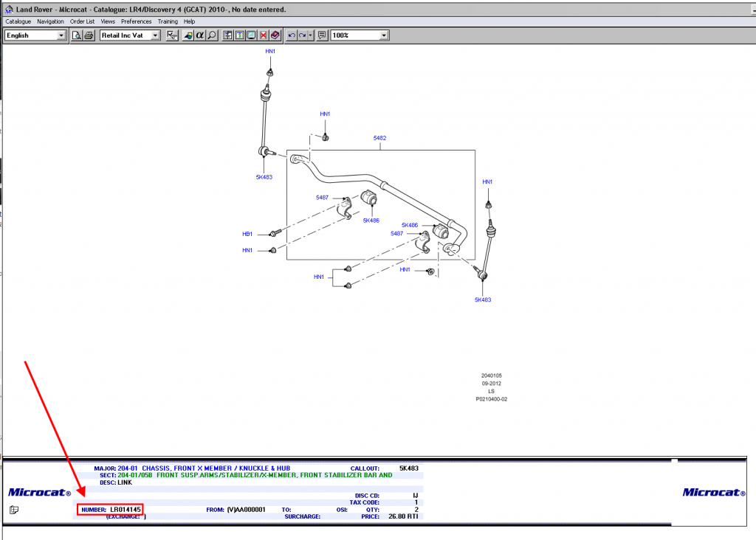Open the Help menu
The height and width of the screenshot is (540, 756).
pyautogui.click(x=189, y=21)
